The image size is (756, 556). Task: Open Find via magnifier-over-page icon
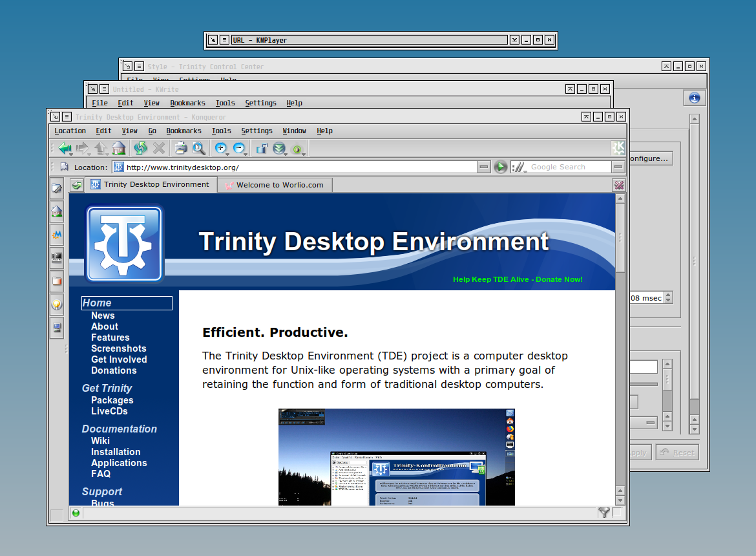(198, 148)
